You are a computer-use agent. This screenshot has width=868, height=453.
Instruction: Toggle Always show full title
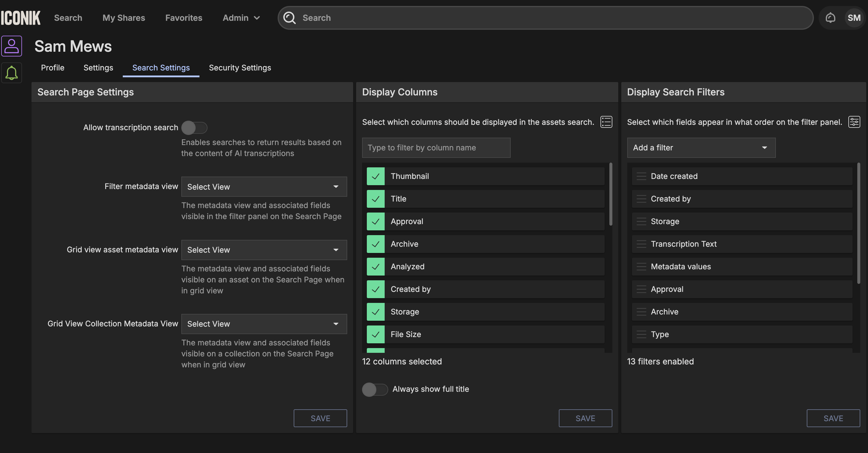point(375,389)
